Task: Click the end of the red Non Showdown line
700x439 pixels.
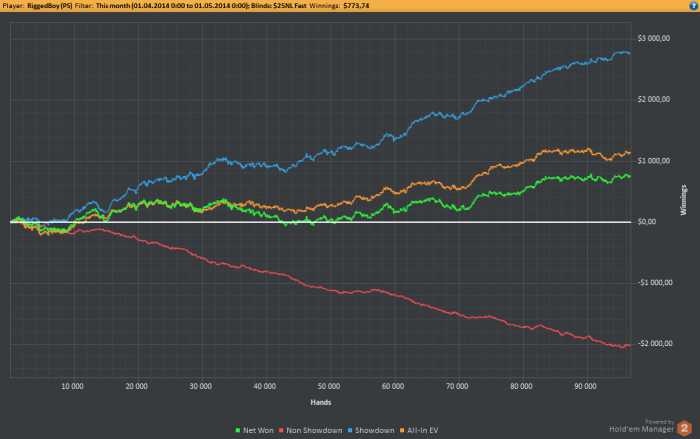Action: click(x=629, y=345)
